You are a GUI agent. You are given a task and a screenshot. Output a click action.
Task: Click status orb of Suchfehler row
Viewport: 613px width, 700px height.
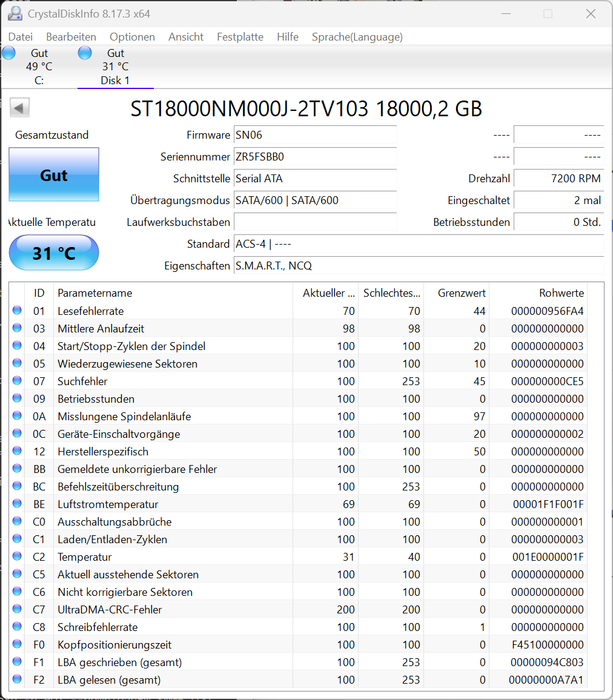tap(17, 380)
